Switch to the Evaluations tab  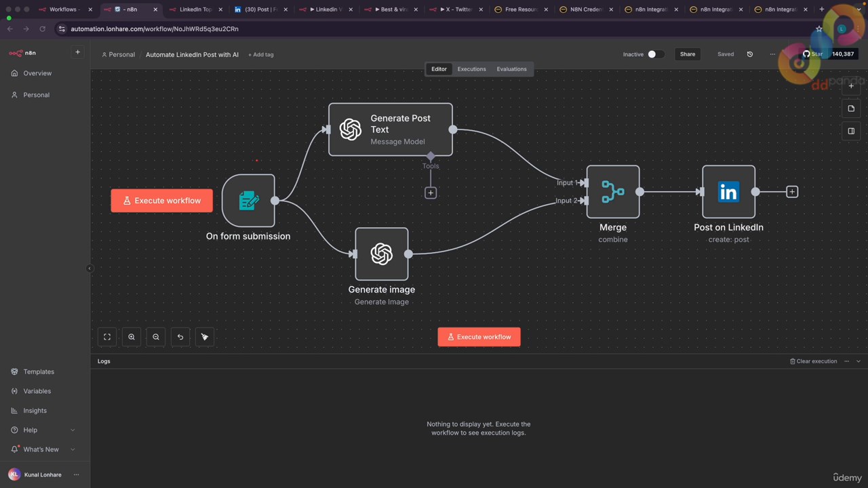click(511, 69)
